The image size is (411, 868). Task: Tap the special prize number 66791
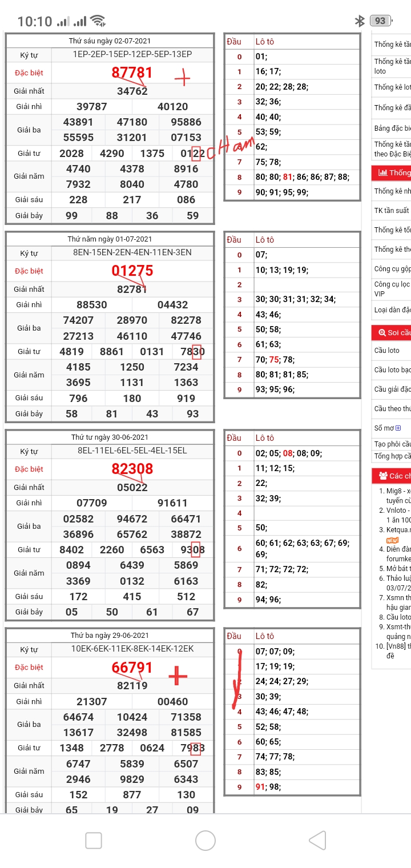(132, 667)
